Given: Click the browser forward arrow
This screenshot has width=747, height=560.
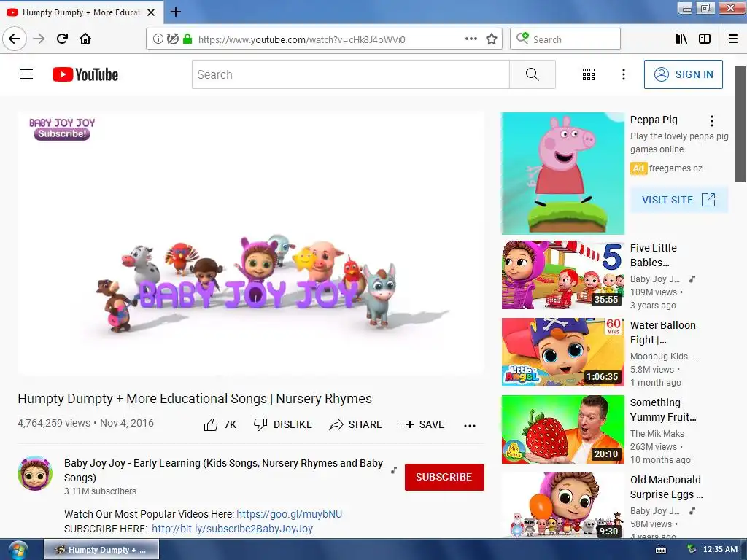Looking at the screenshot, I should (x=39, y=39).
